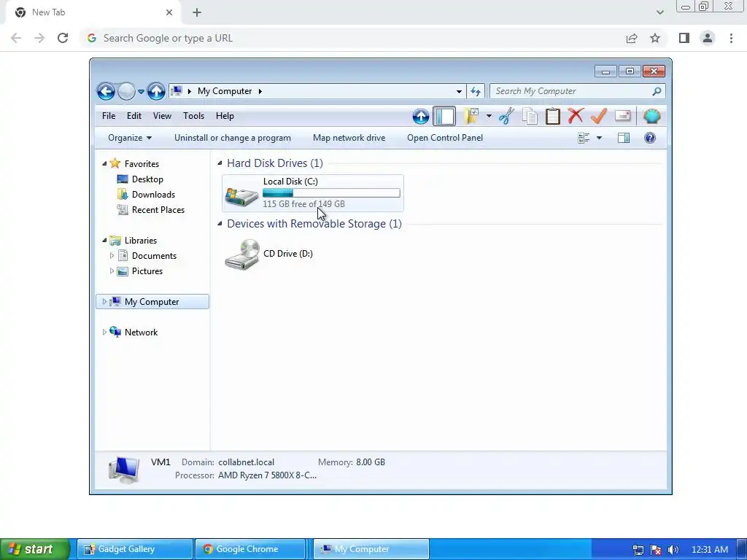Click the Action Center flag tray icon
The height and width of the screenshot is (560, 747).
(656, 550)
